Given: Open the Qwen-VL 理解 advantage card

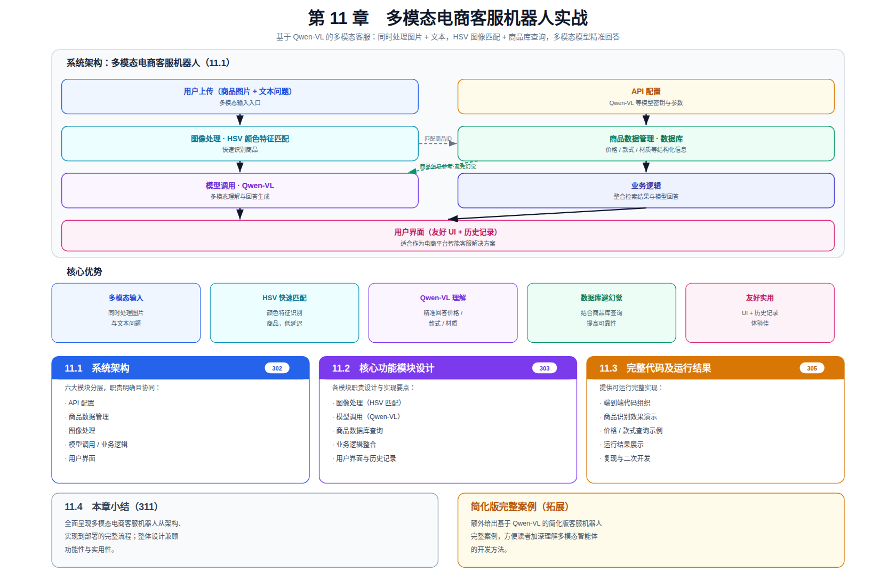Looking at the screenshot, I should pyautogui.click(x=443, y=313).
